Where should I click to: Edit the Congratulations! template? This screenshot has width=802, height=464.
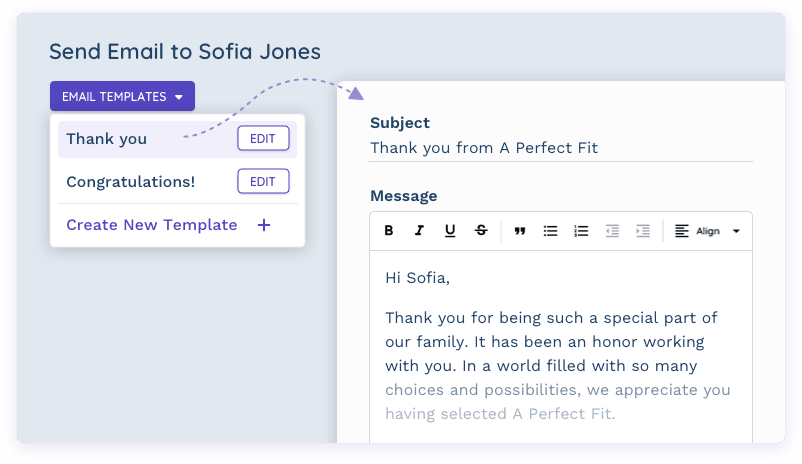pyautogui.click(x=263, y=182)
